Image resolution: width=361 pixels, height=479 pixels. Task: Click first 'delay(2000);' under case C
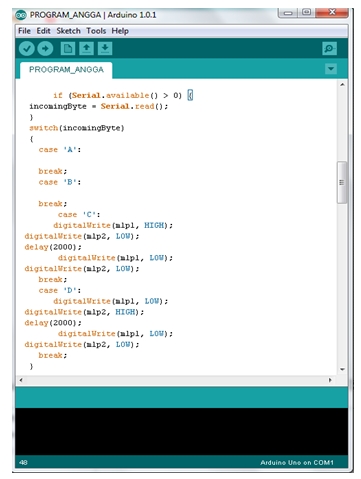(53, 247)
